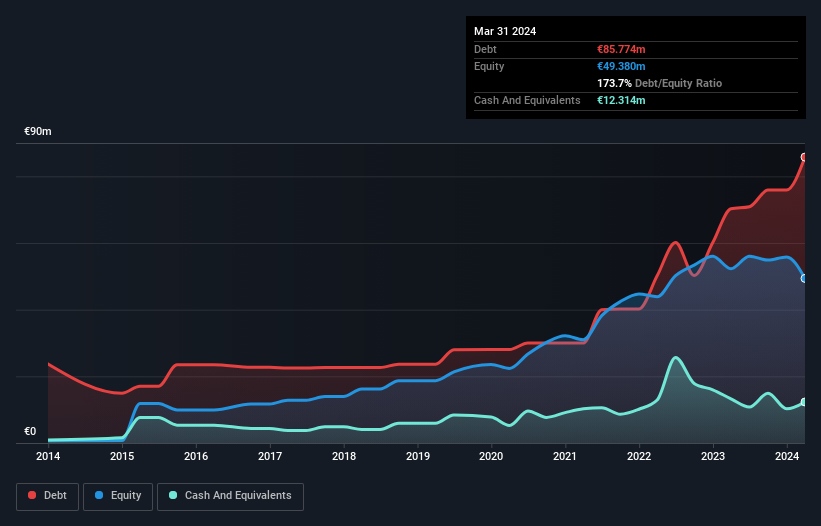Click the €0 y-axis label
This screenshot has height=526, width=821.
(30, 432)
